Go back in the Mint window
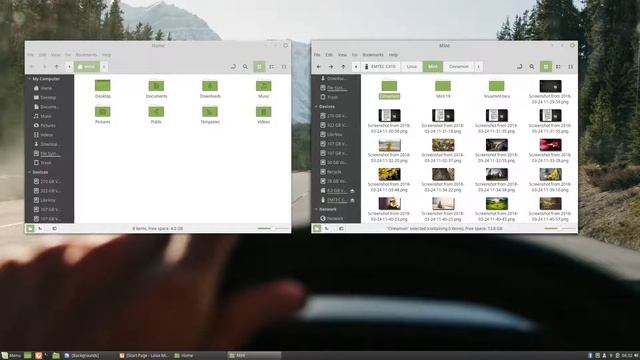This screenshot has height=360, width=640. (319, 67)
